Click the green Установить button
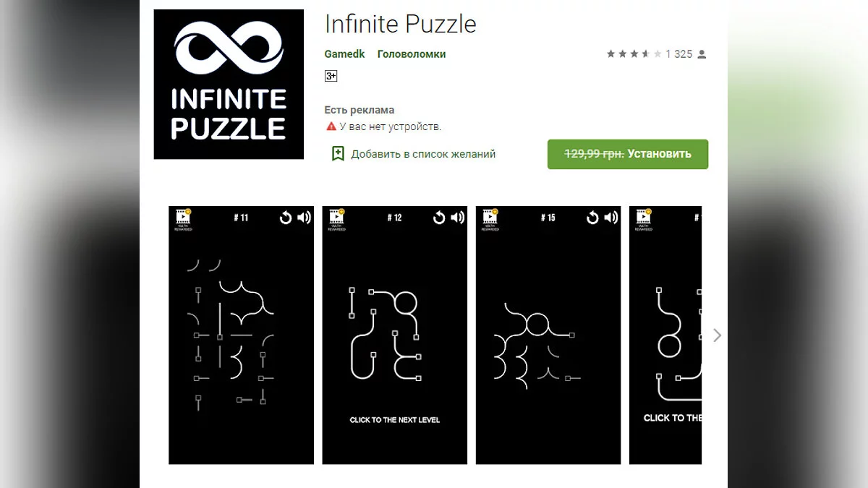This screenshot has width=868, height=488. [628, 154]
